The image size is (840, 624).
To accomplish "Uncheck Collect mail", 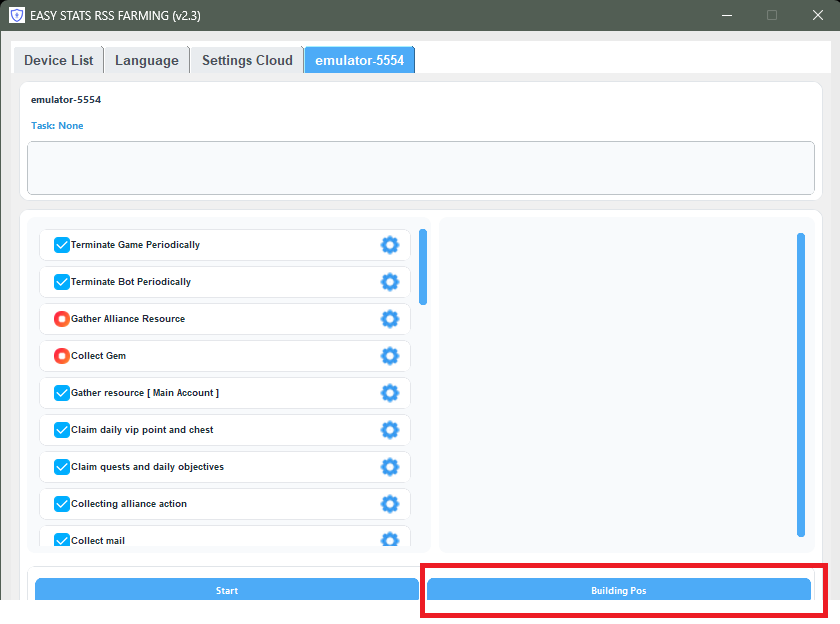I will tap(62, 539).
